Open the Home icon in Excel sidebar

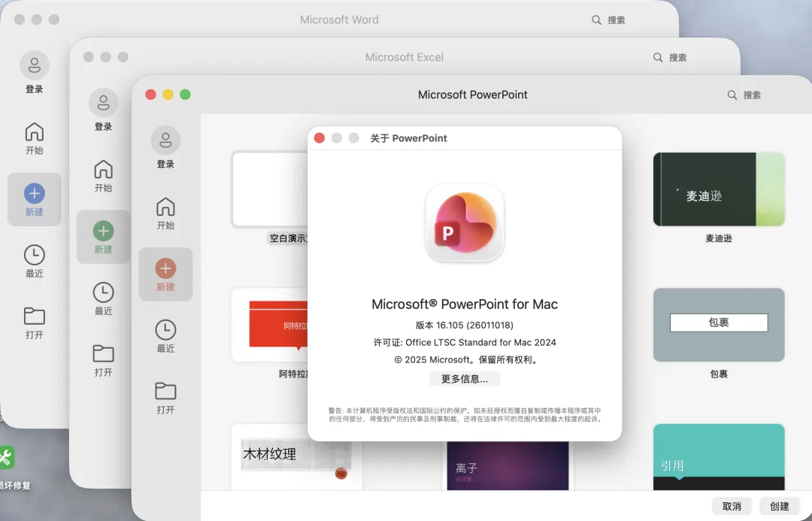point(103,169)
